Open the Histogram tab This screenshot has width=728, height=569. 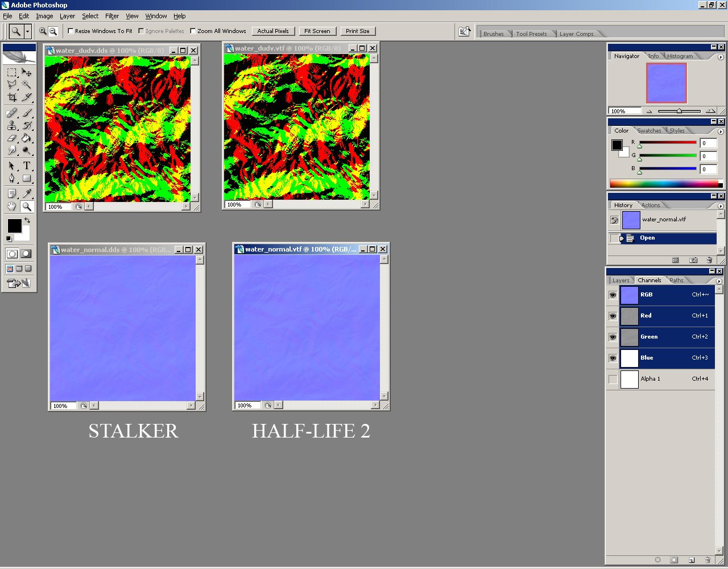click(x=680, y=56)
